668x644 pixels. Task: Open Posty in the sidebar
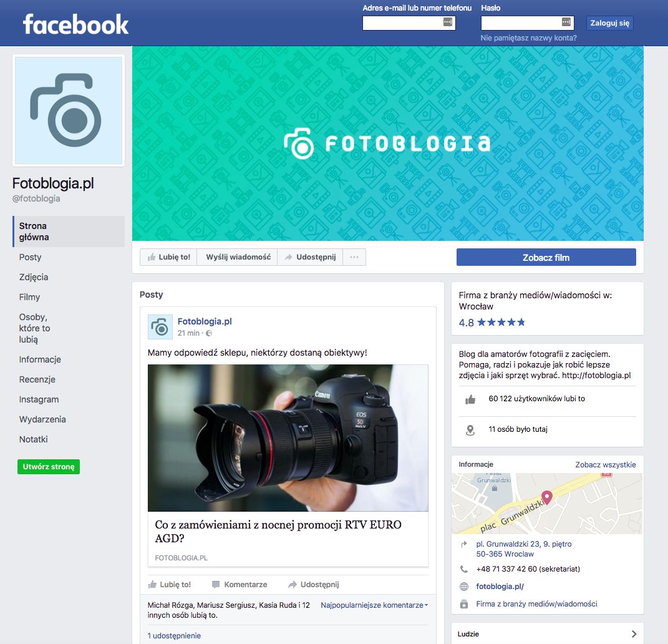[x=30, y=257]
